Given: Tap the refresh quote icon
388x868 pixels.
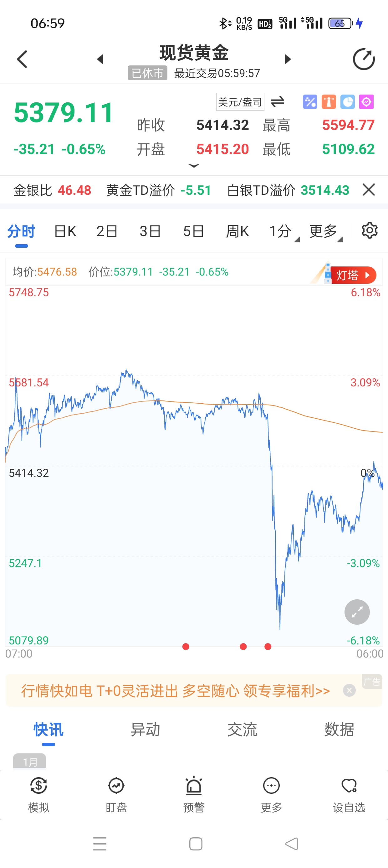Looking at the screenshot, I should [363, 59].
